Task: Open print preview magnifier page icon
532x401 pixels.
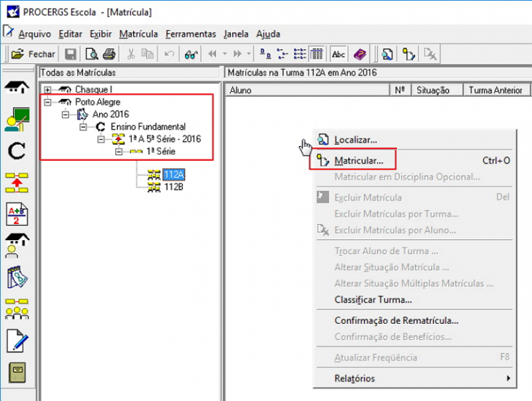Action: (x=92, y=54)
